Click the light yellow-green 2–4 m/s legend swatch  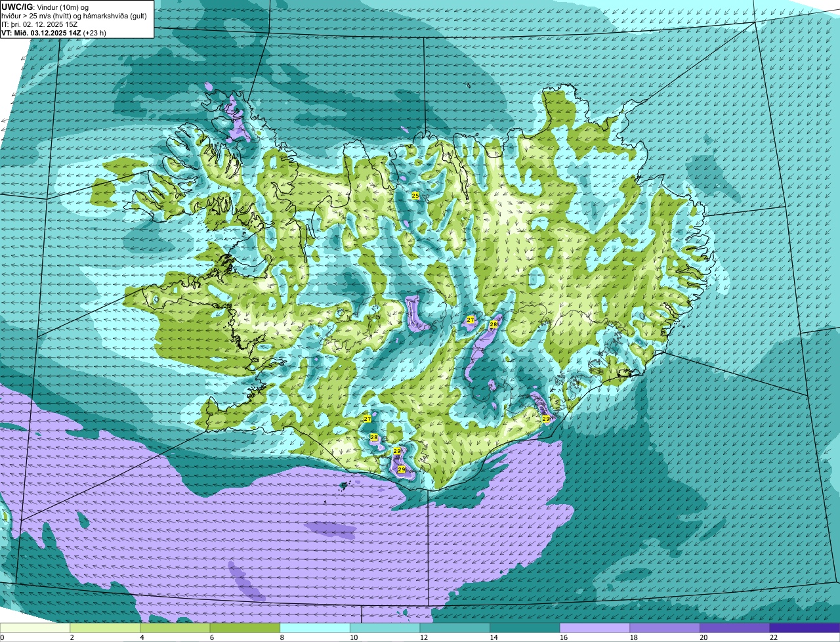[x=105, y=628]
